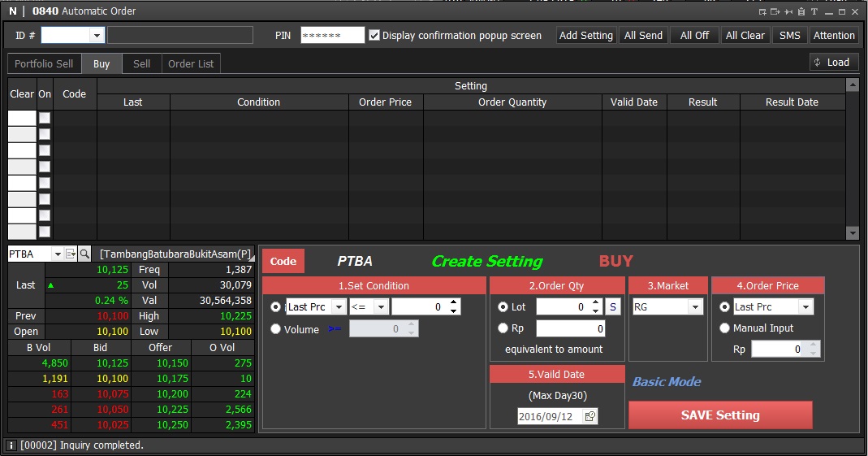Open the calendar picker for valid date

[x=590, y=416]
